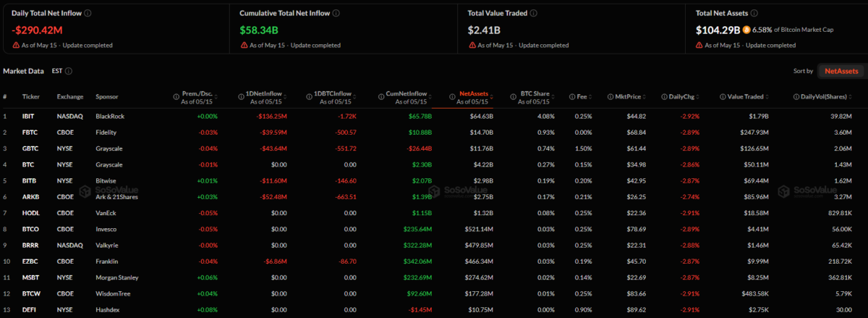Click the Market Data section title
The image size is (868, 318).
23,71
